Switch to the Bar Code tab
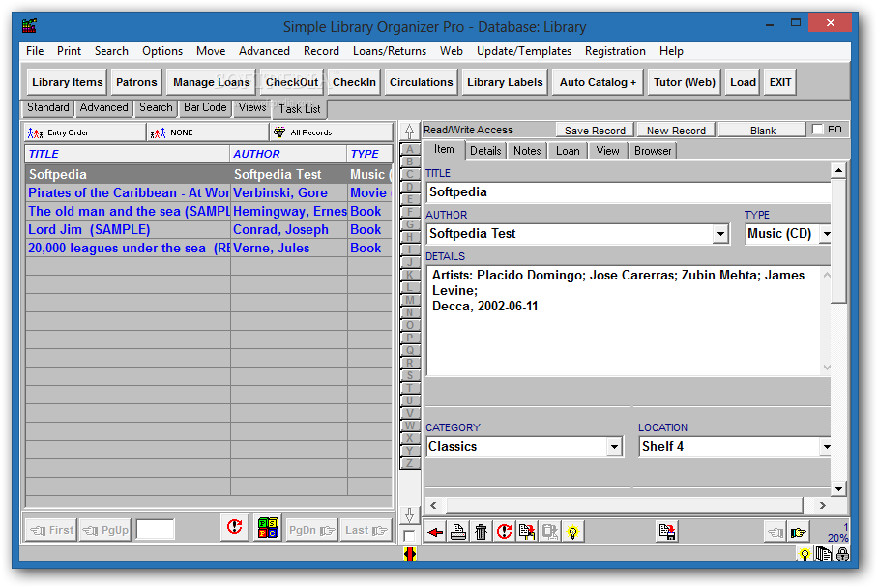This screenshot has height=588, width=878. [x=205, y=107]
